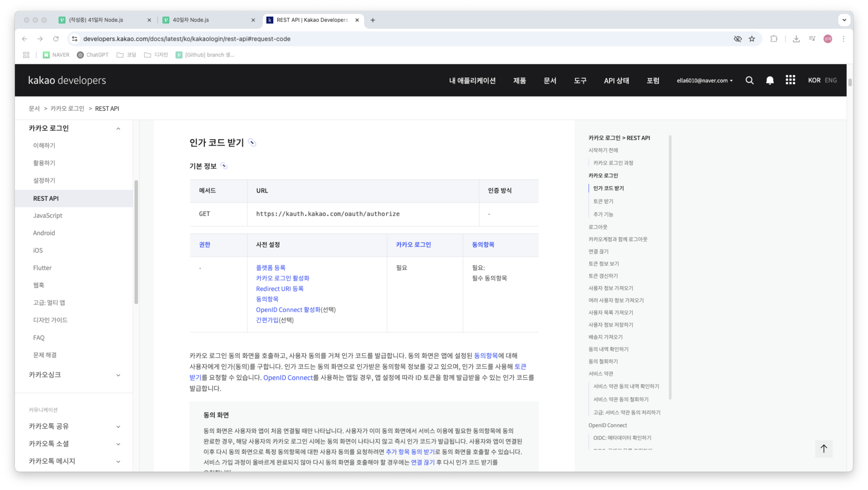The image size is (868, 490).
Task: Click the right outline scrollbar thumb
Action: (x=670, y=268)
